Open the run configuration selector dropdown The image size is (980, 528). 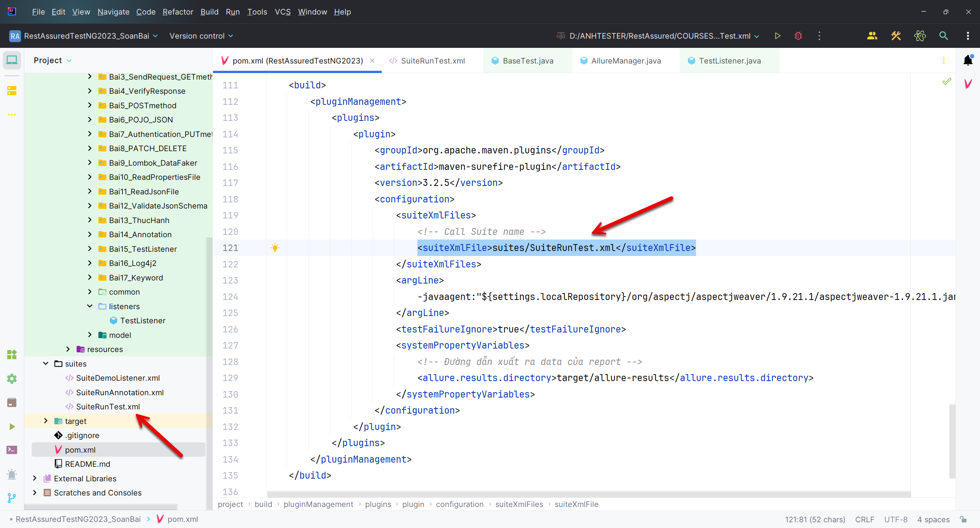click(658, 36)
